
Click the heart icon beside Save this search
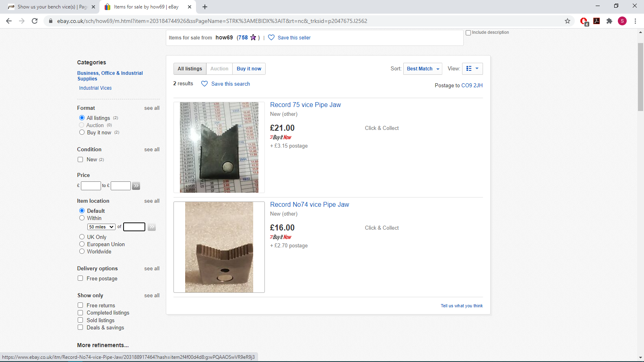coord(204,84)
